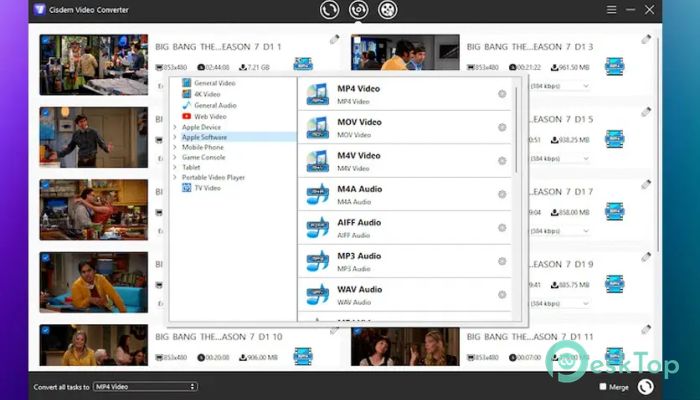The width and height of the screenshot is (700, 400).
Task: Choose the WAV Audio format
Action: [x=404, y=295]
